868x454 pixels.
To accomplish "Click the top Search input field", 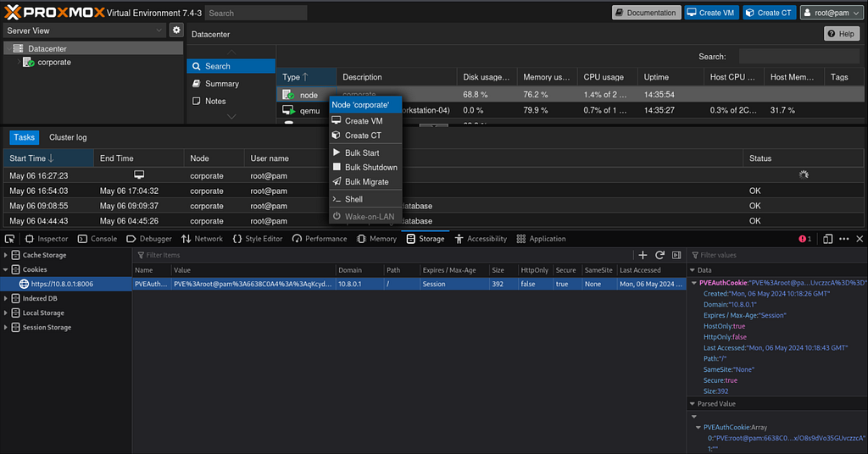I will click(256, 13).
